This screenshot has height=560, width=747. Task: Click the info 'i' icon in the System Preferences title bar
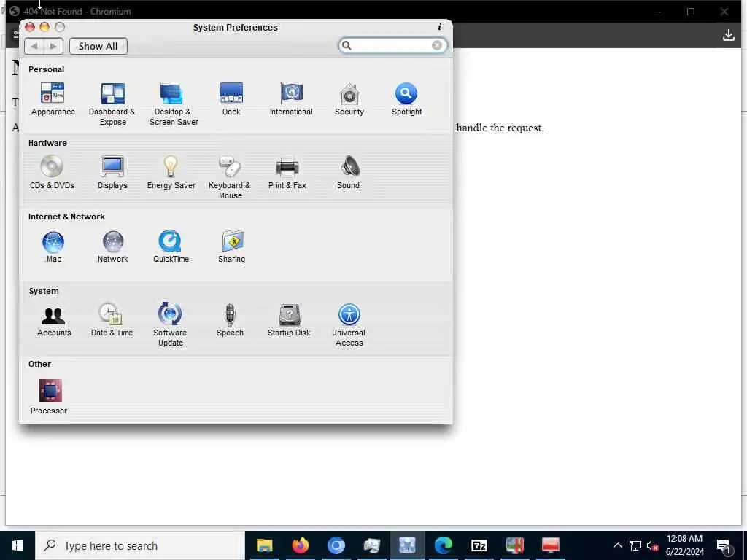439,27
